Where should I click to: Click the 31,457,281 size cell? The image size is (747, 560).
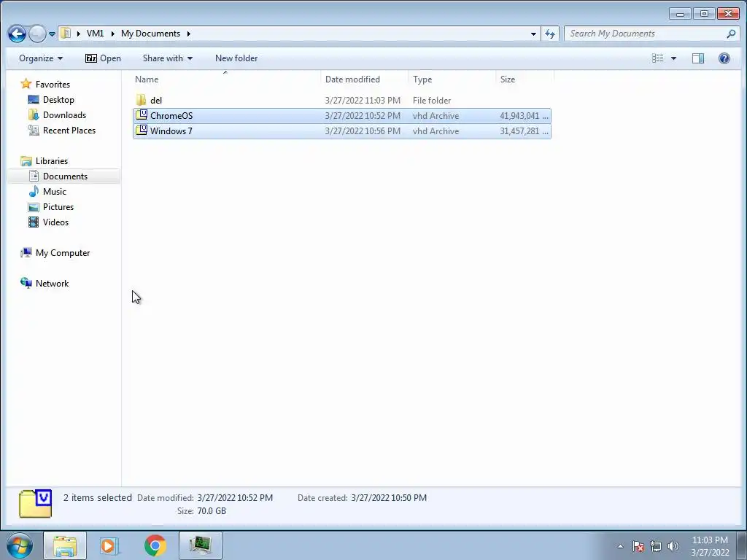click(524, 131)
